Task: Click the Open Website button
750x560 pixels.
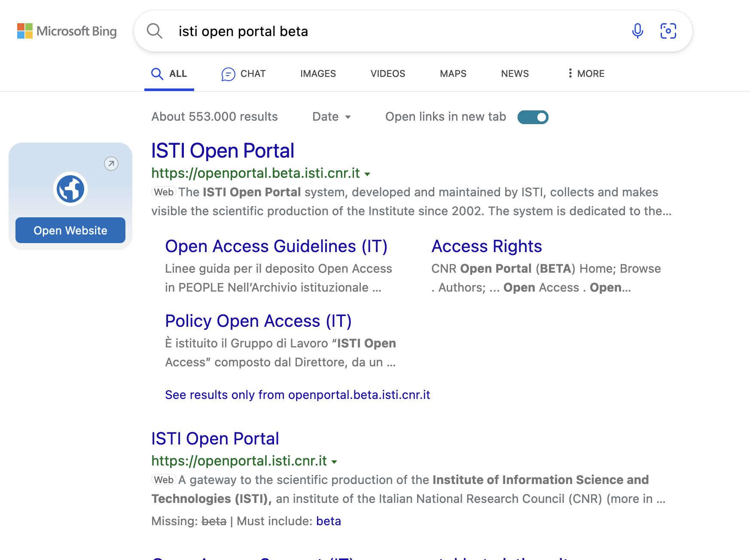Action: [x=70, y=230]
